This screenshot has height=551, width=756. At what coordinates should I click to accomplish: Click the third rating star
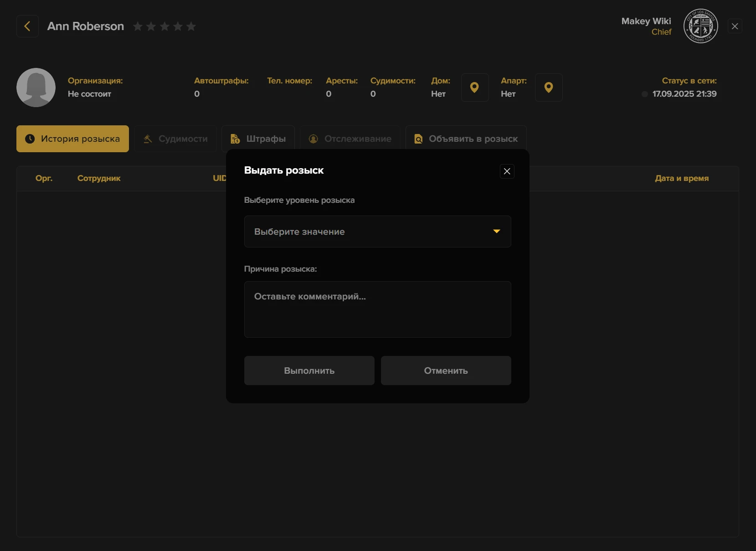pos(165,27)
